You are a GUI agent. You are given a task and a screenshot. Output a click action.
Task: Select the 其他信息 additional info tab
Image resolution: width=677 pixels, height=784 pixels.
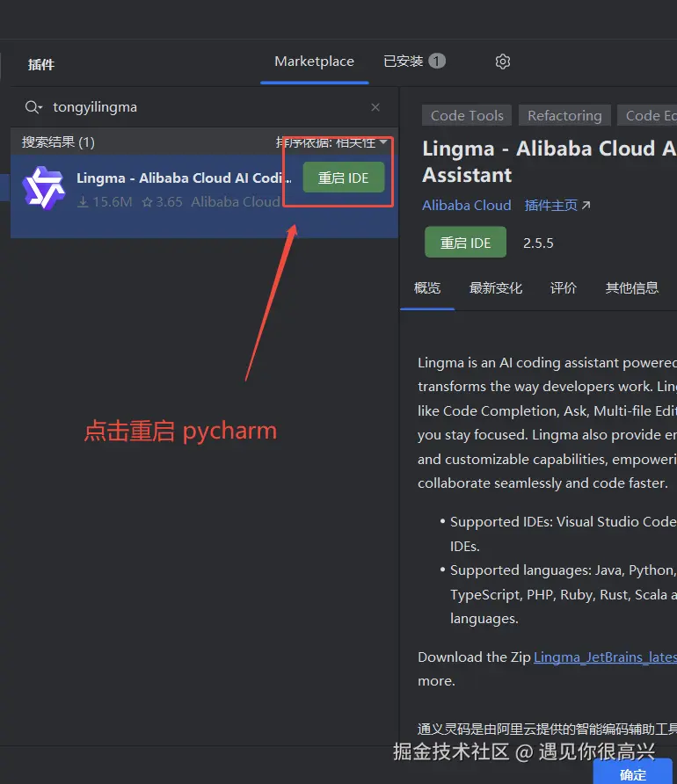tap(632, 288)
